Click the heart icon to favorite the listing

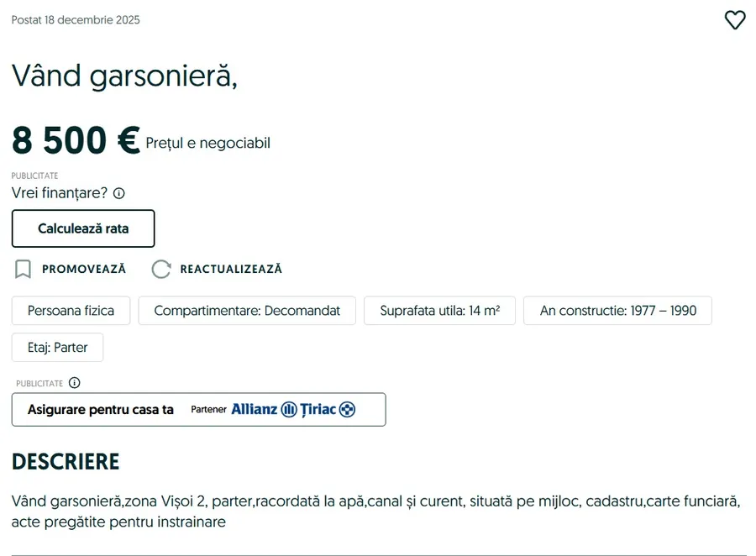click(735, 20)
